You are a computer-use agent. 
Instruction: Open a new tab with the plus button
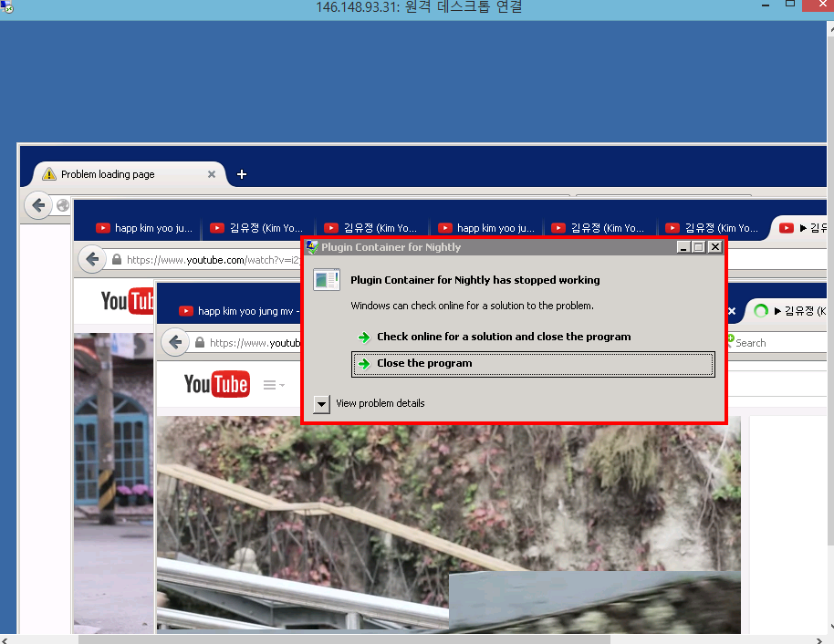(x=242, y=174)
